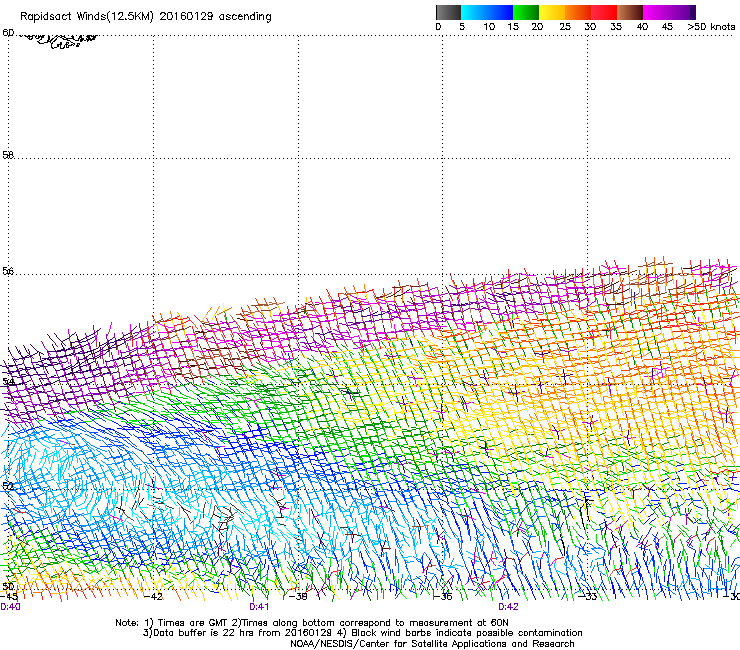Click the purple time label '0:40'

click(10, 607)
